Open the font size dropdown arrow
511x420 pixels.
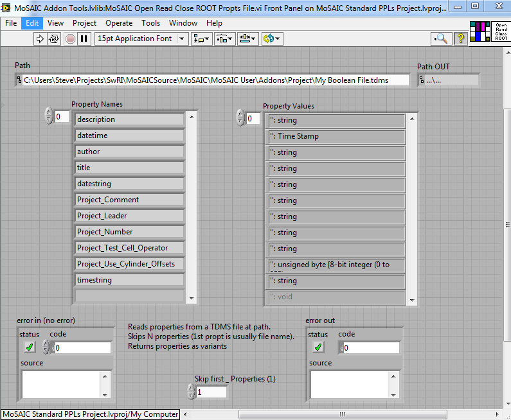[x=181, y=39]
